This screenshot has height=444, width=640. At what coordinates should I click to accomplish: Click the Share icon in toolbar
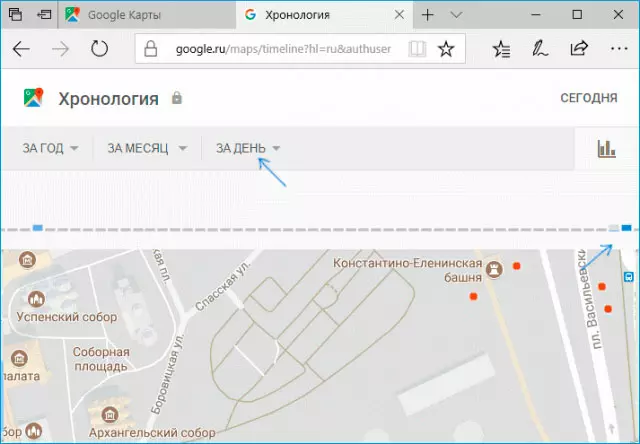(578, 49)
